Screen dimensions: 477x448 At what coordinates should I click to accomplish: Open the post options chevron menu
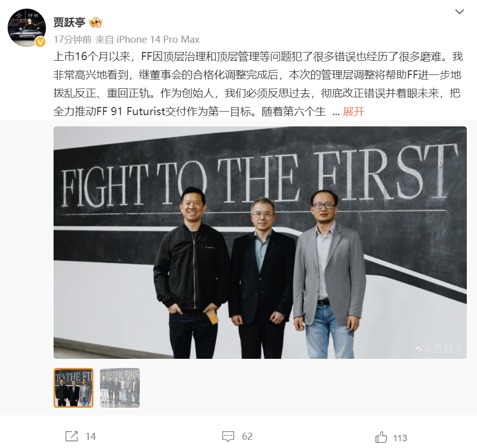459,12
